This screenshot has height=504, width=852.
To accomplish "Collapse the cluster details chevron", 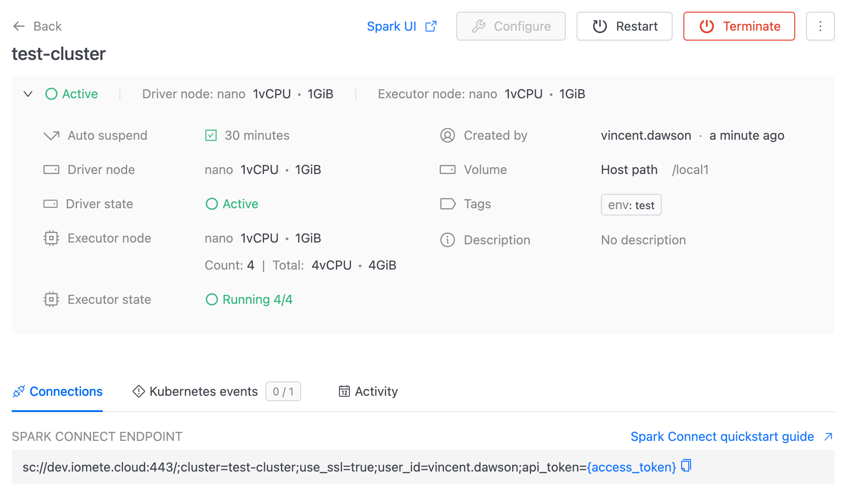I will [x=28, y=94].
